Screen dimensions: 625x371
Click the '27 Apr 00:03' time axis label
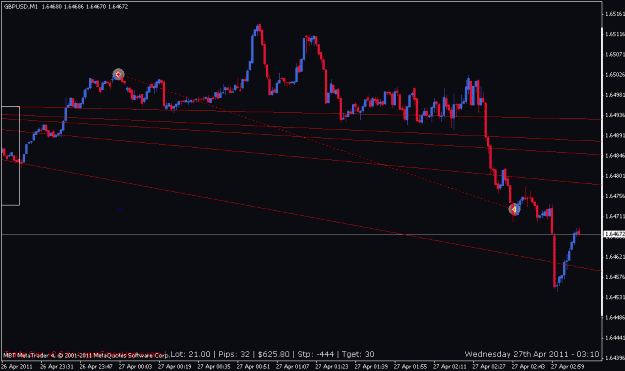point(135,366)
